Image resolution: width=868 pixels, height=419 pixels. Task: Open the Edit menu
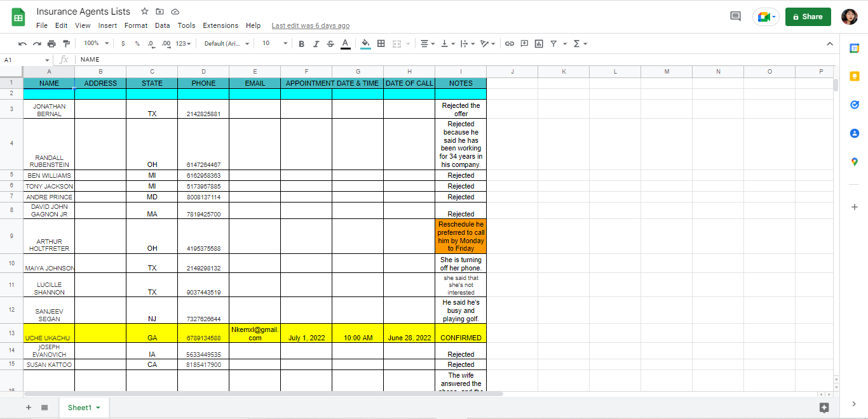pos(61,25)
